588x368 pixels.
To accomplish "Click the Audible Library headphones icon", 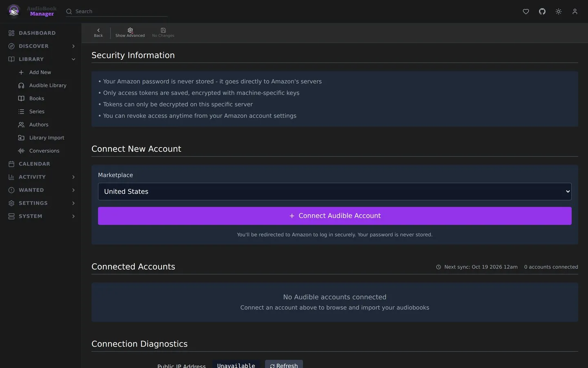I will pyautogui.click(x=21, y=85).
